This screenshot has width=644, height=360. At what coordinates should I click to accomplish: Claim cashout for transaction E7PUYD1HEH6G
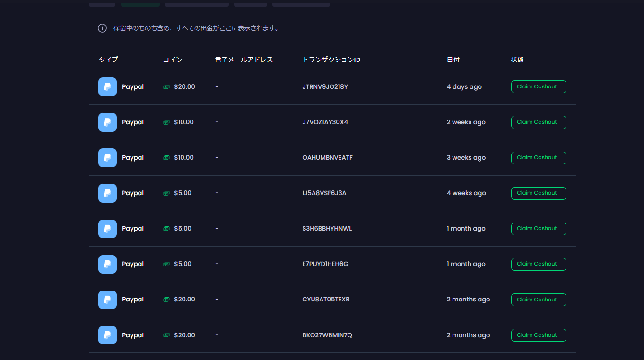pos(539,264)
